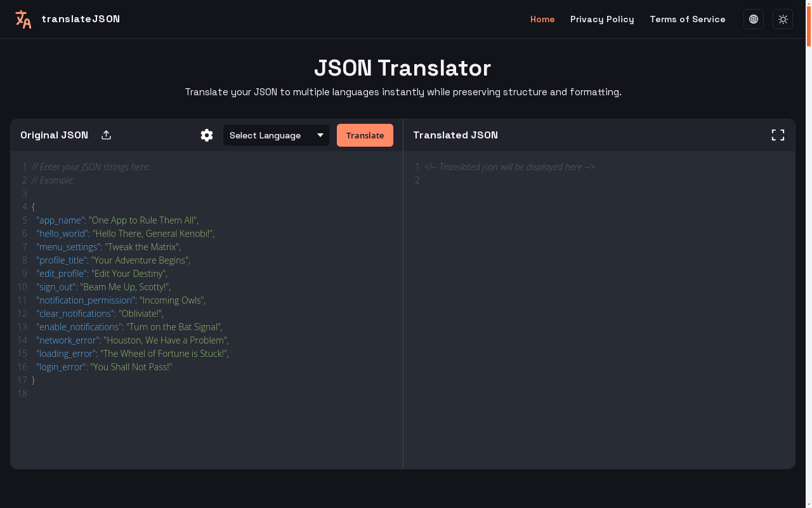Open settings via the gear icon
This screenshot has height=508, width=812.
tap(207, 135)
